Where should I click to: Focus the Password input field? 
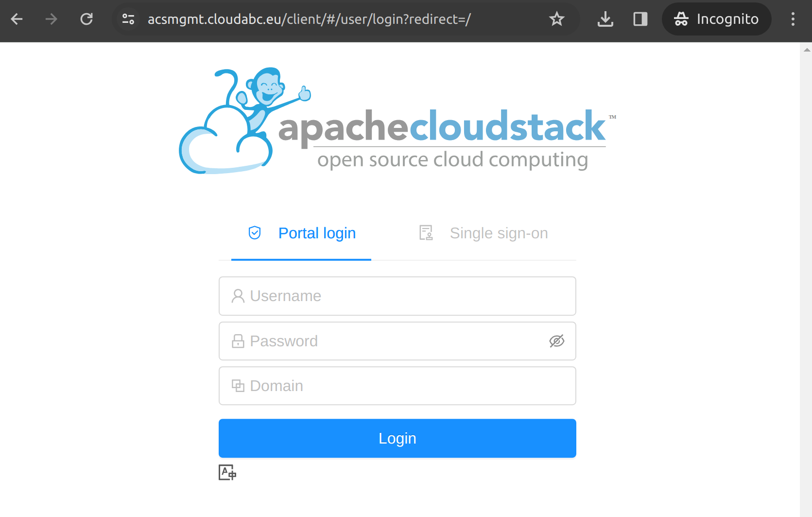[397, 341]
